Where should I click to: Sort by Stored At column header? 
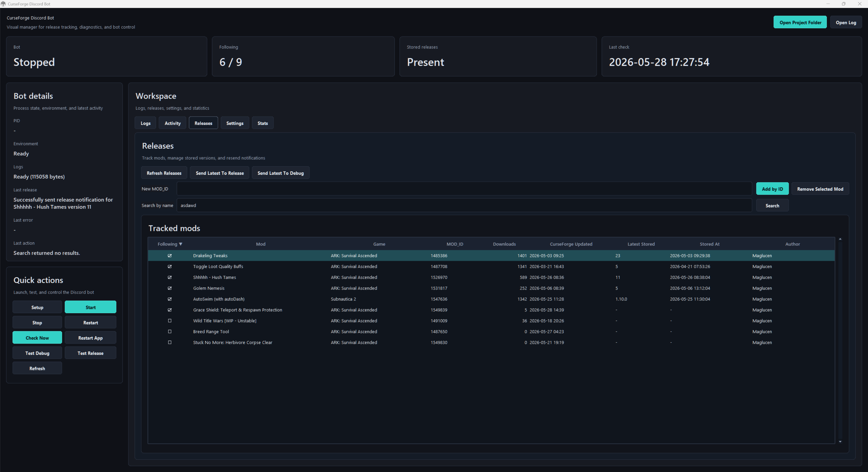click(709, 244)
